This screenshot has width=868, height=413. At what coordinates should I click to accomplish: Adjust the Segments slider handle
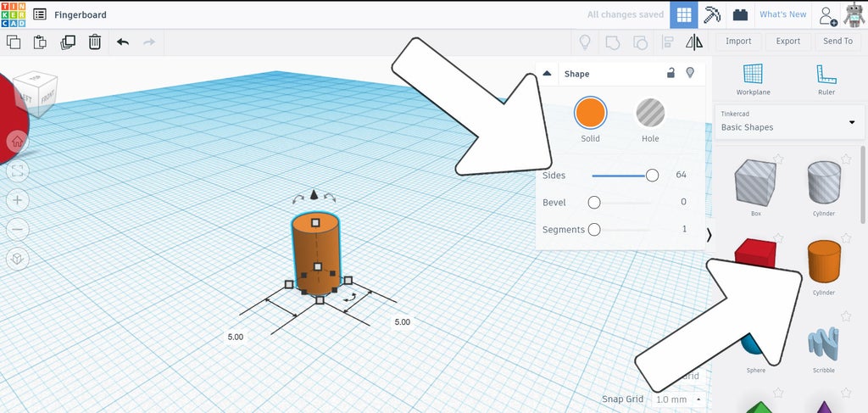pos(594,229)
